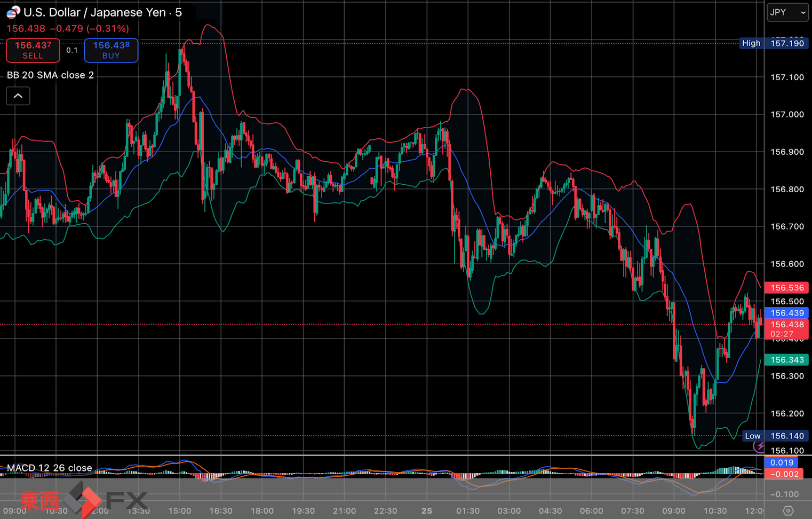This screenshot has height=519, width=812.
Task: Open chart settings hexagon gear icon
Action: (x=788, y=511)
